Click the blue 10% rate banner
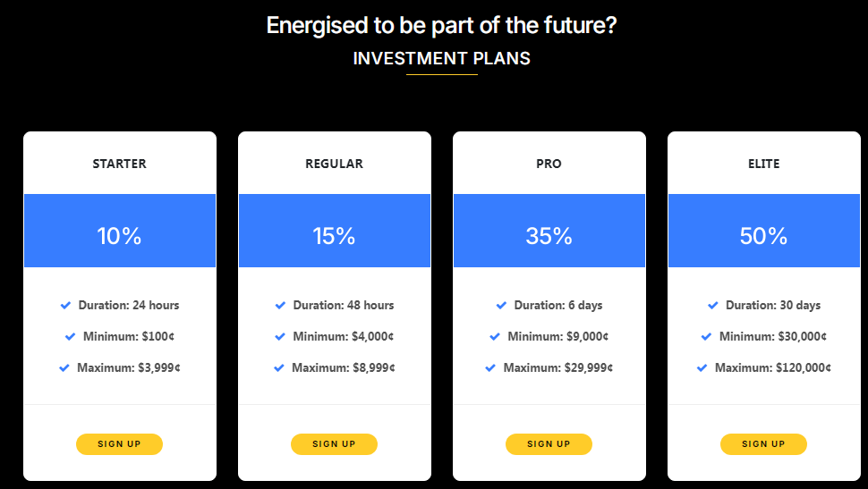 click(120, 231)
